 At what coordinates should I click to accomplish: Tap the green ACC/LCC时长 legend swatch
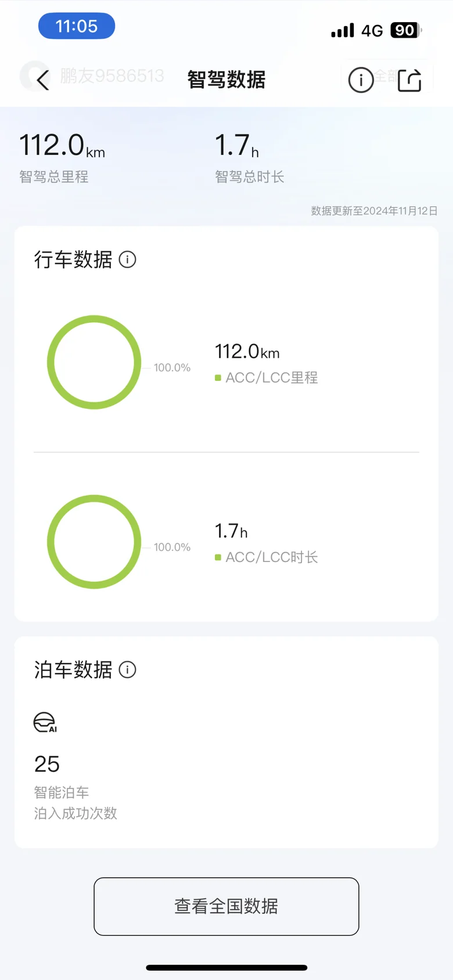pos(218,557)
